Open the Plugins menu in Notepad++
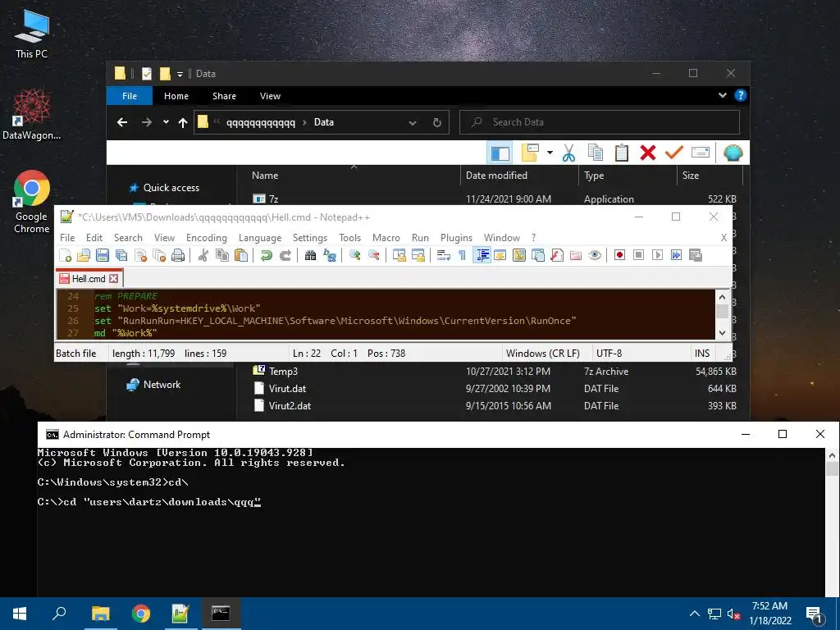The image size is (840, 630). coord(456,238)
